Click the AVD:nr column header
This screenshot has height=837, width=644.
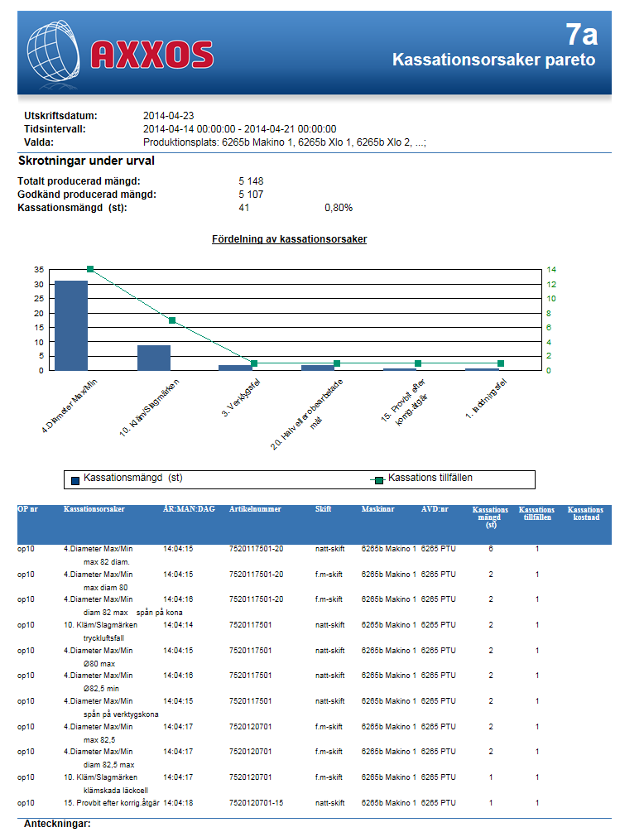pos(435,509)
